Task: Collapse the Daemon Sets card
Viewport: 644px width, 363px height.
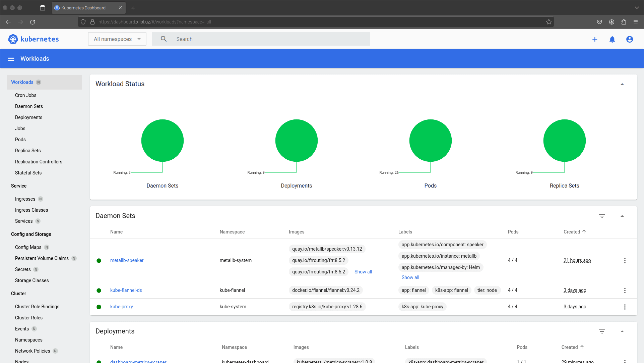Action: (622, 216)
